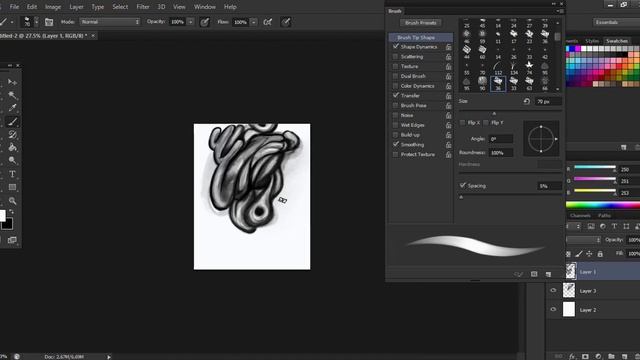Screen dimensions: 640x360
Task: Adjust the red R color slider
Action: pyautogui.click(x=595, y=167)
